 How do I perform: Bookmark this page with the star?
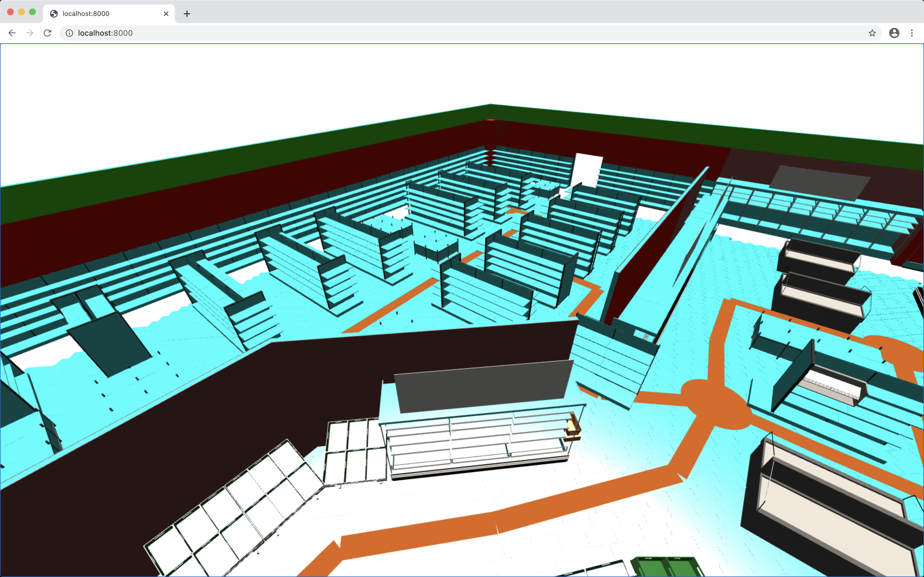coord(872,33)
